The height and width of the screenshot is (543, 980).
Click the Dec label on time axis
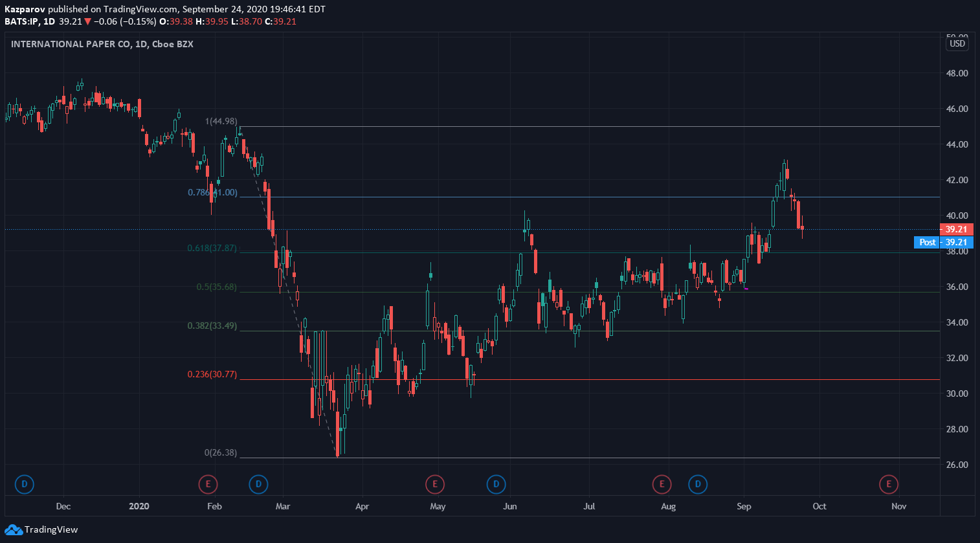63,507
